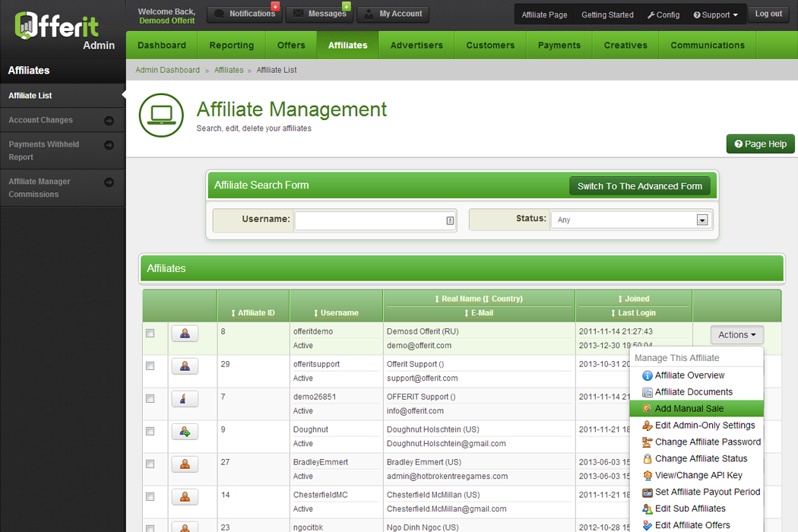Click the Affiliate Documents icon in menu

coord(647,392)
